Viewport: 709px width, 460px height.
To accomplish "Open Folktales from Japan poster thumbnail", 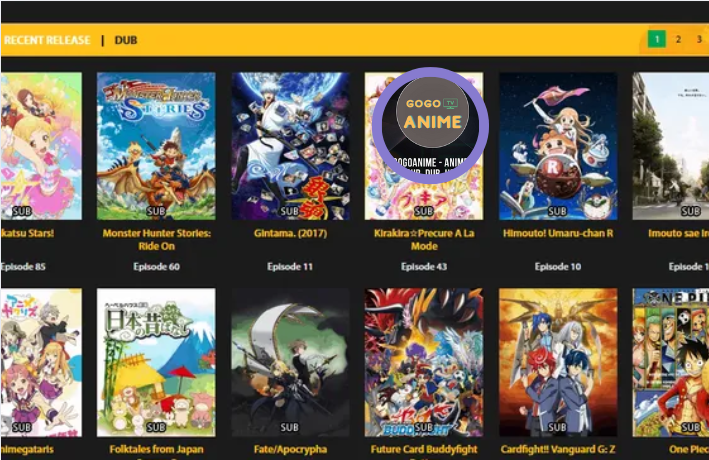I will tap(156, 362).
